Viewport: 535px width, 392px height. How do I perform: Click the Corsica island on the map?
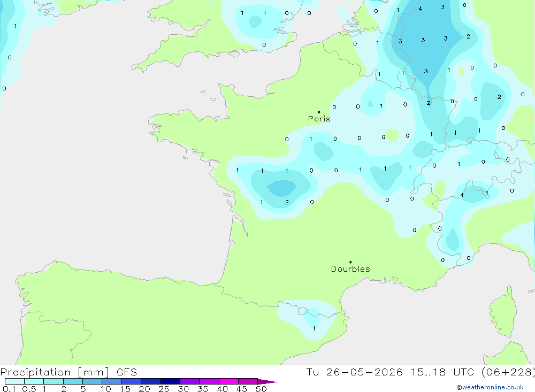(x=503, y=312)
